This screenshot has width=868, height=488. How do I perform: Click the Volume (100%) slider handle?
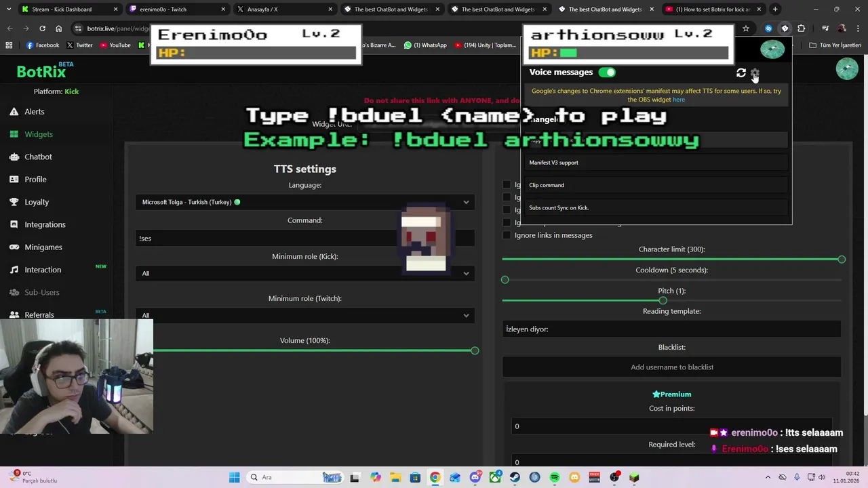(x=475, y=351)
